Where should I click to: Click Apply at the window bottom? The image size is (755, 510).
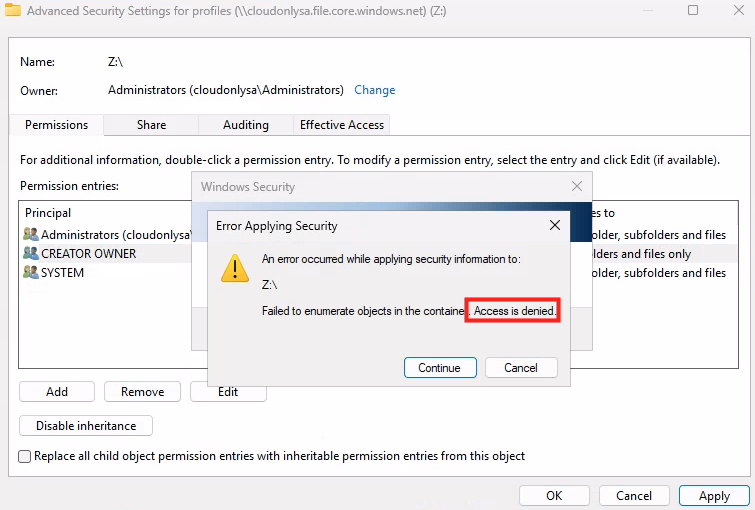pyautogui.click(x=714, y=496)
